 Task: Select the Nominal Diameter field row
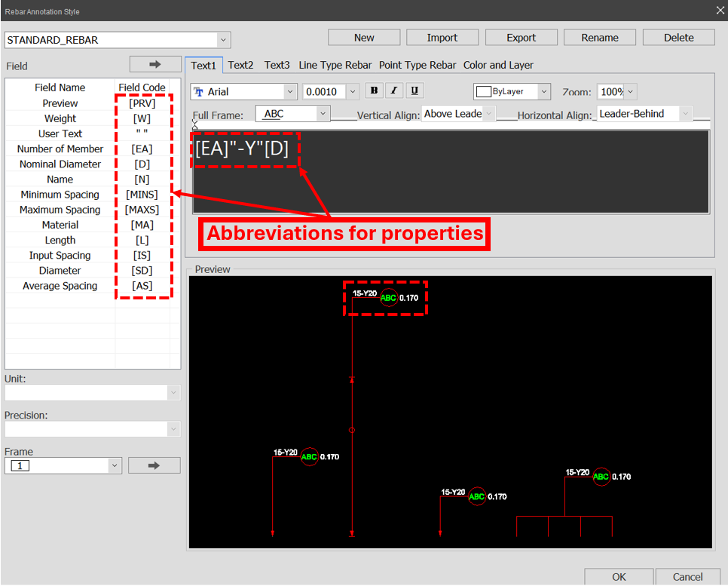(x=60, y=164)
